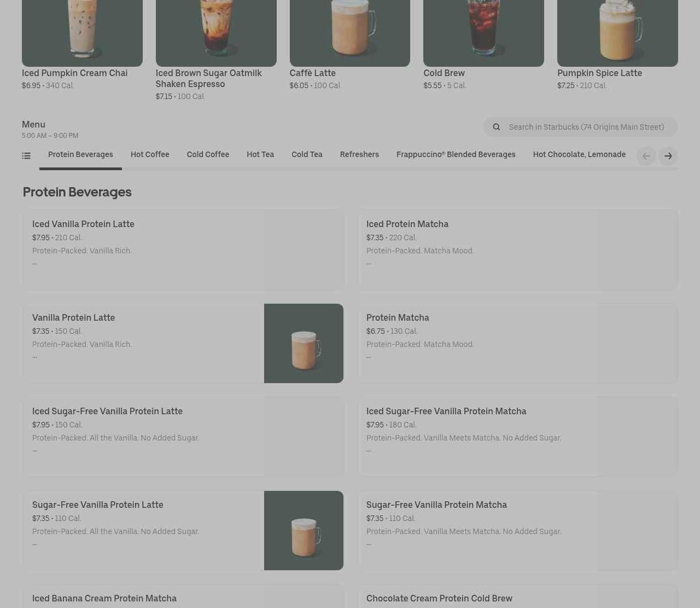700x608 pixels.
Task: Click the right arrow for more categories
Action: 668,156
